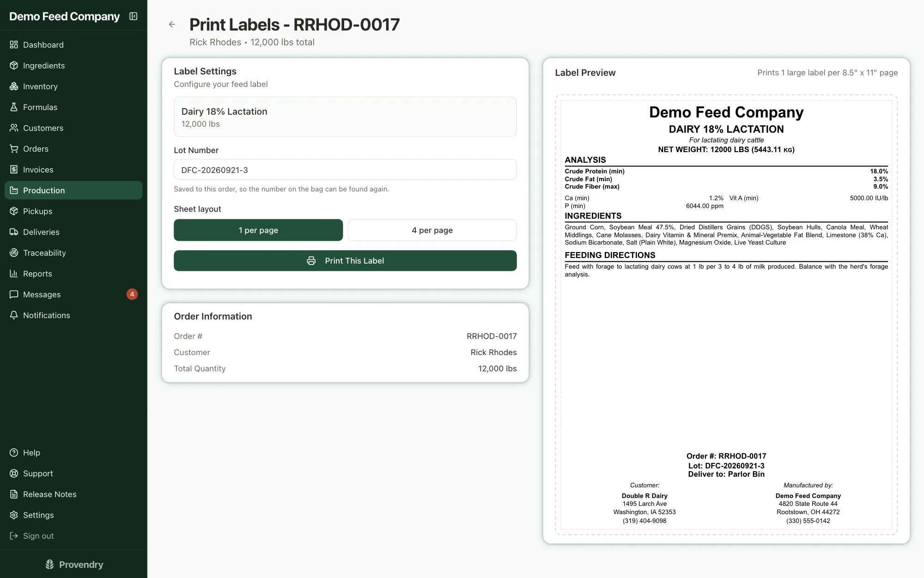The width and height of the screenshot is (924, 578).
Task: Click the Release Notes document icon
Action: [x=14, y=494]
